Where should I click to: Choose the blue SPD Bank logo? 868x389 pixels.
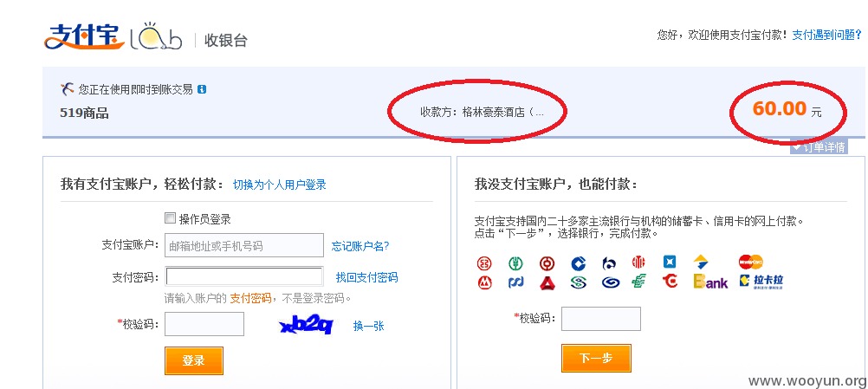click(x=515, y=282)
